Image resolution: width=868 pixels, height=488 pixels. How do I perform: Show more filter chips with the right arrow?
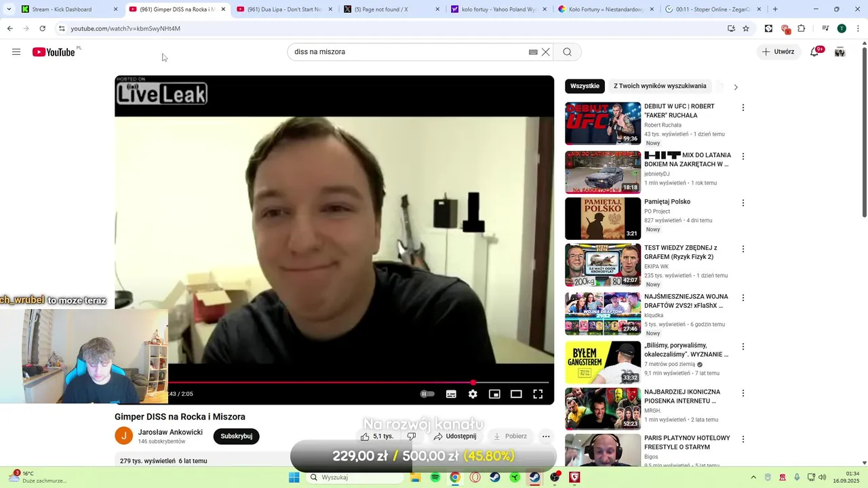tap(736, 87)
